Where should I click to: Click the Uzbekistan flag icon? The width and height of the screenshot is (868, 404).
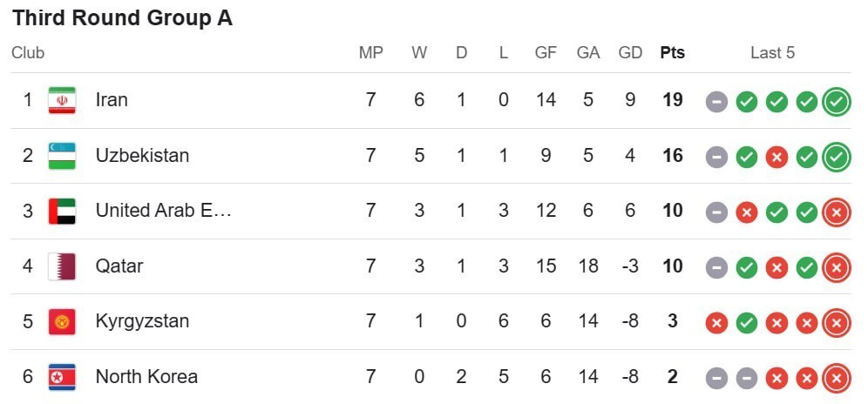tap(62, 156)
